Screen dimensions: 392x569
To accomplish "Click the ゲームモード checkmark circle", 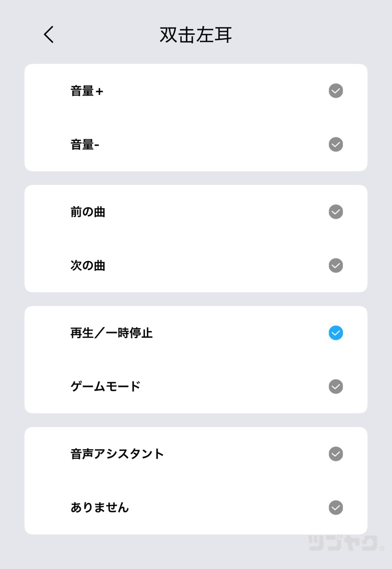I will (336, 387).
